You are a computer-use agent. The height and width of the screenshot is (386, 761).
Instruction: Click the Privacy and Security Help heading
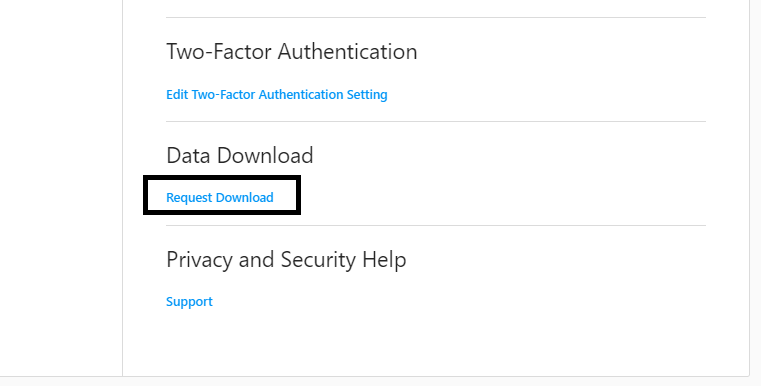pyautogui.click(x=286, y=260)
